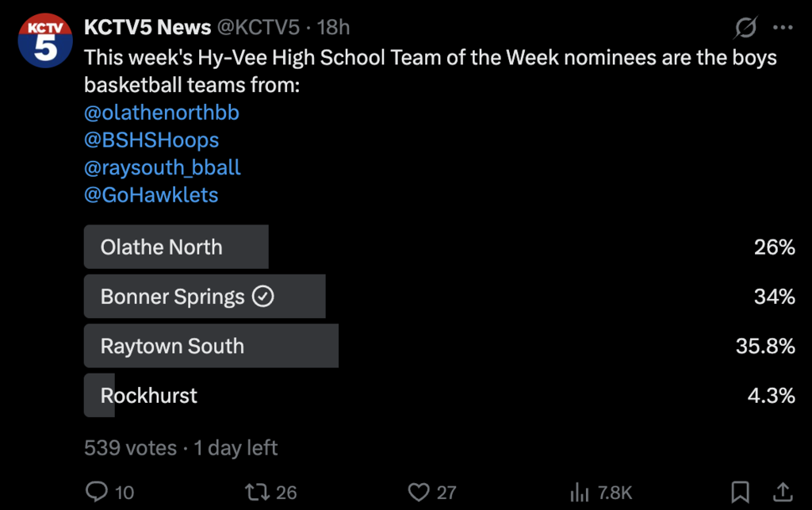The height and width of the screenshot is (510, 812).
Task: Click the KCTV5 News display name
Action: (147, 28)
